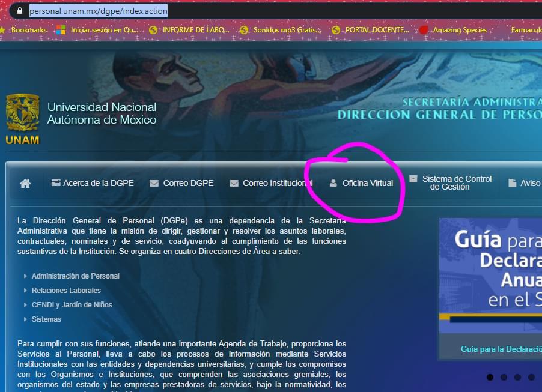Select the third carousel dot indicator
The image size is (542, 392).
(x=517, y=377)
